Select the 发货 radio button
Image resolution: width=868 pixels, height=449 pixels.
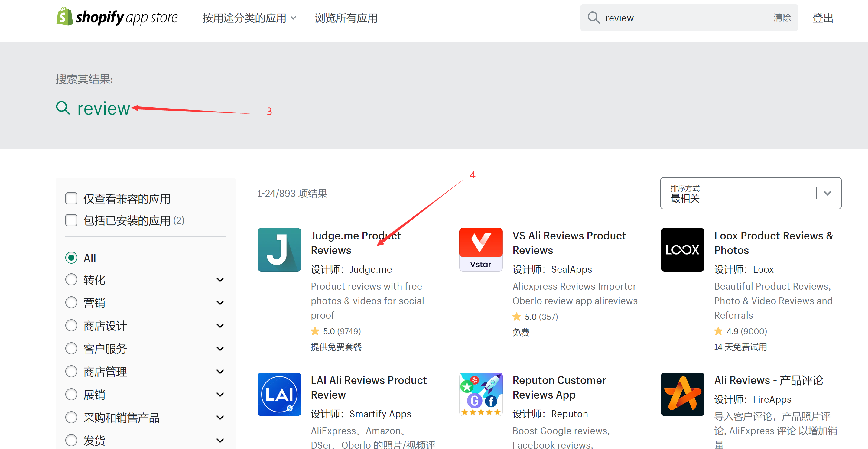click(71, 440)
